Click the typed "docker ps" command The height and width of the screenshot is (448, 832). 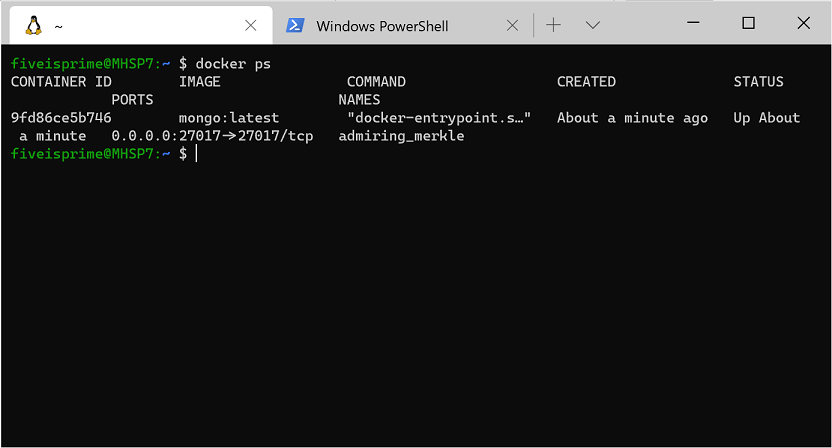tap(233, 64)
